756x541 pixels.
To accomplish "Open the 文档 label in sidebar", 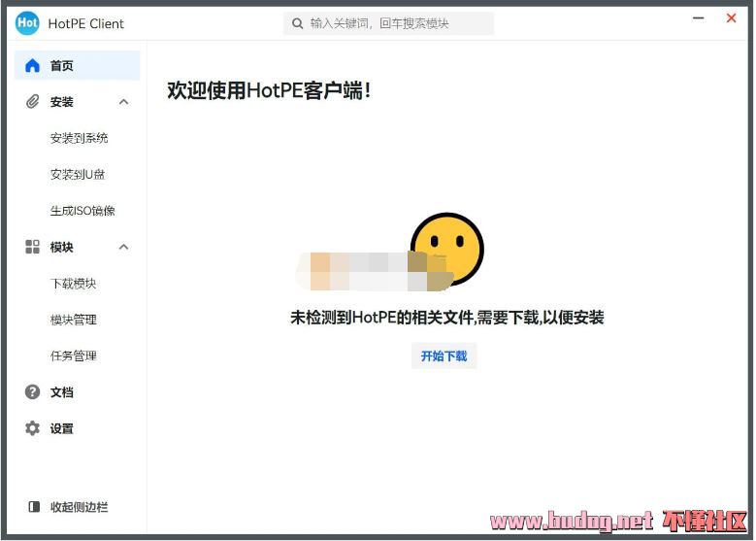I will click(62, 391).
